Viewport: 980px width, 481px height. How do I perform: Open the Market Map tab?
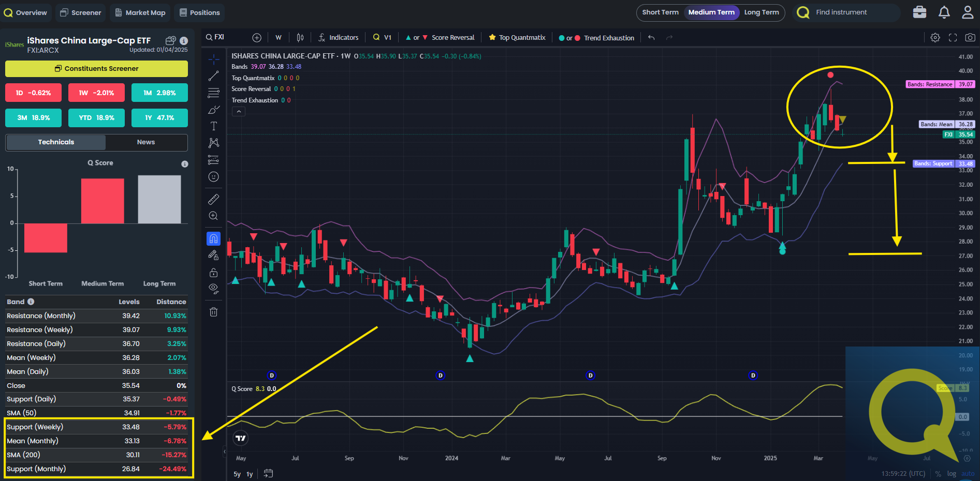140,12
